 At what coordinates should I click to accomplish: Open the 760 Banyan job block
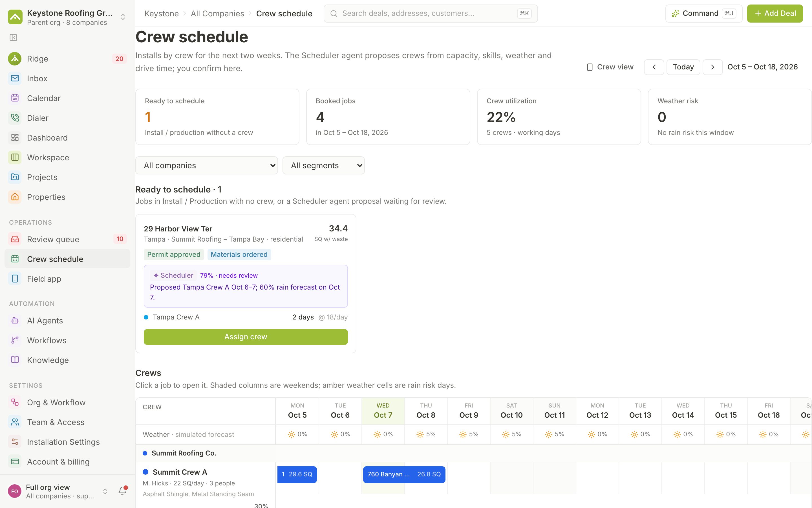[404, 474]
